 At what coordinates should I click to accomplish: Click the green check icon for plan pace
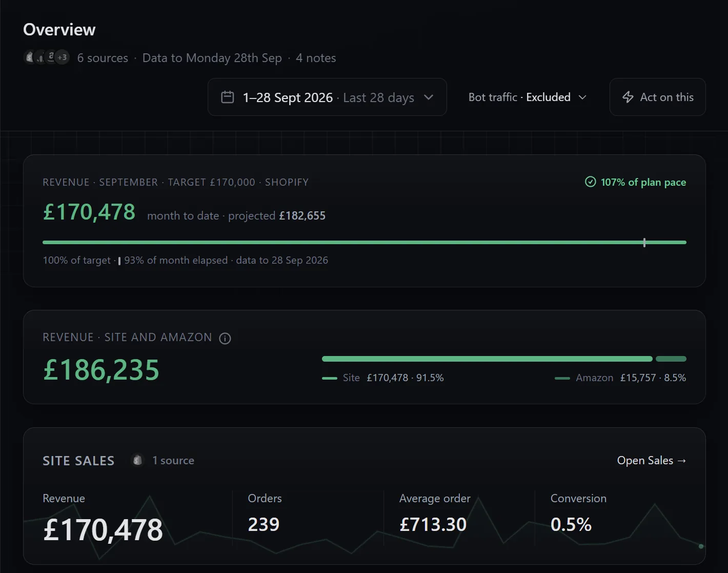point(591,182)
